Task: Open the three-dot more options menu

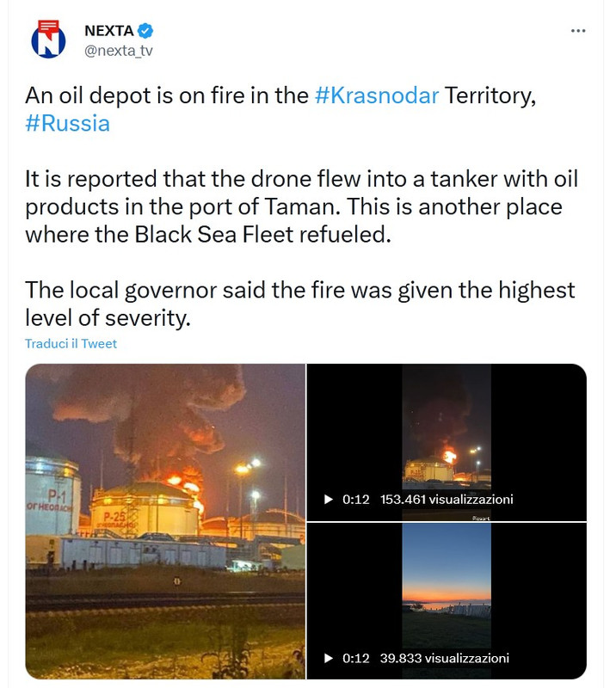Action: pyautogui.click(x=578, y=31)
